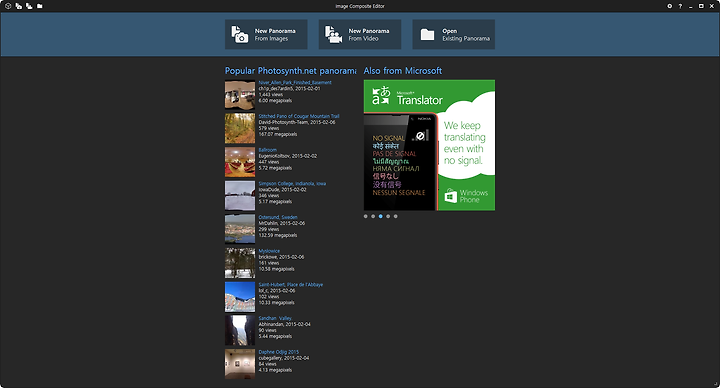Select the second carousel dot under the ad
Image resolution: width=720 pixels, height=388 pixels.
tap(373, 216)
